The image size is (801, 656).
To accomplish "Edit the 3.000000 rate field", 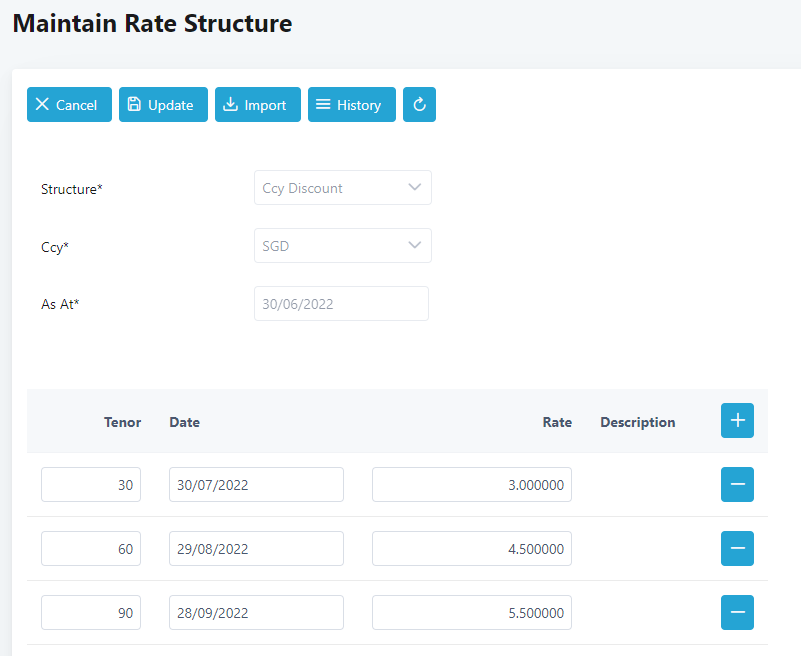I will (x=471, y=485).
